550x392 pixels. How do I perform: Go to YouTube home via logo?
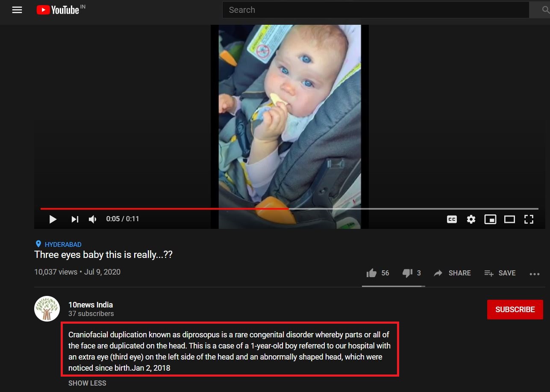[x=60, y=10]
